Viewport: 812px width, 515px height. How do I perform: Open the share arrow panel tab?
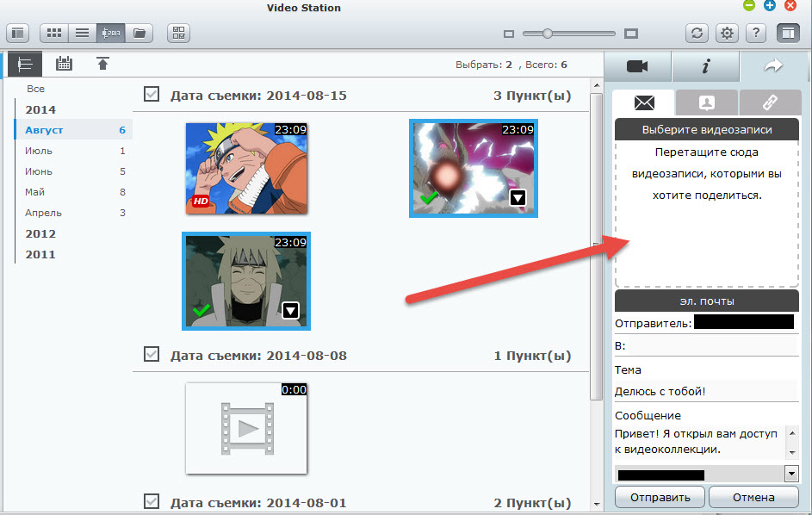(x=773, y=66)
